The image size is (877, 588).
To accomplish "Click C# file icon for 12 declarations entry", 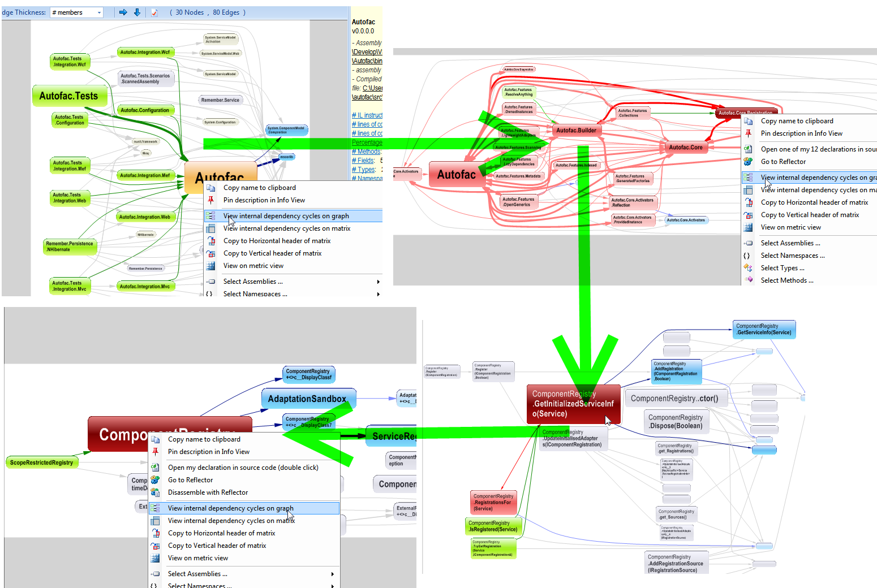I will 748,149.
